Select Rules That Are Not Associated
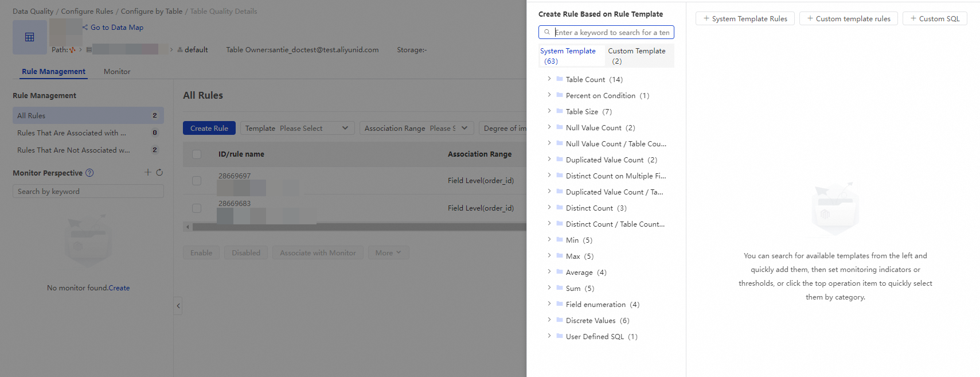Image resolution: width=980 pixels, height=377 pixels. pyautogui.click(x=88, y=150)
